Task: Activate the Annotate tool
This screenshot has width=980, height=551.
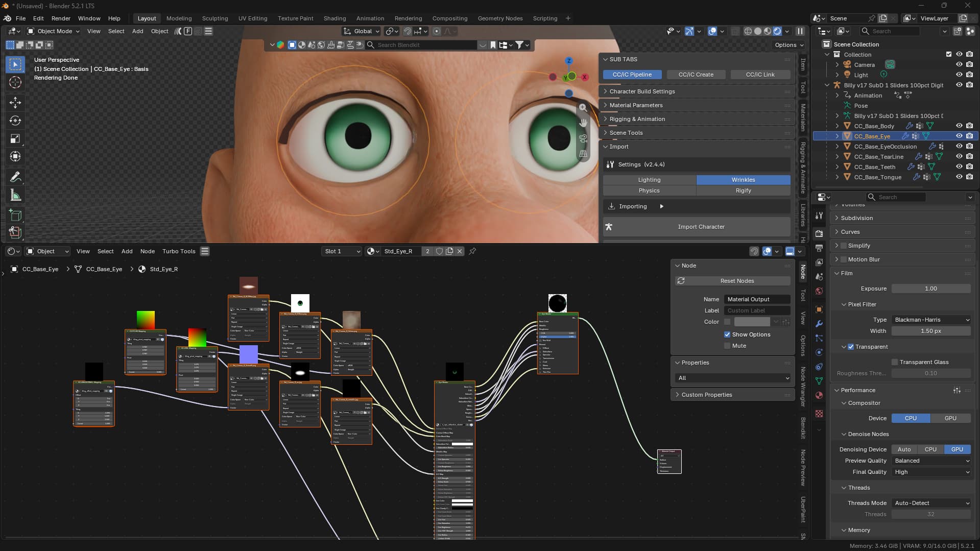Action: tap(15, 177)
